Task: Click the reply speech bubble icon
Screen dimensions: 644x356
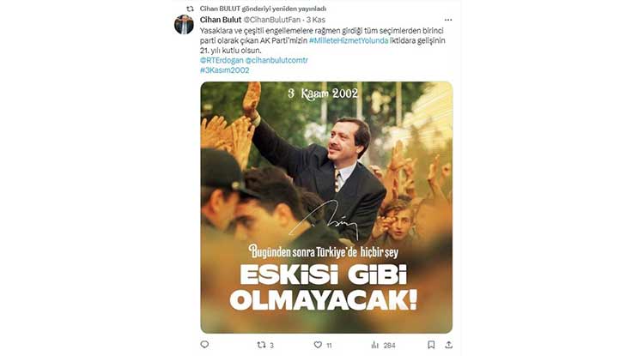Action: tap(204, 345)
